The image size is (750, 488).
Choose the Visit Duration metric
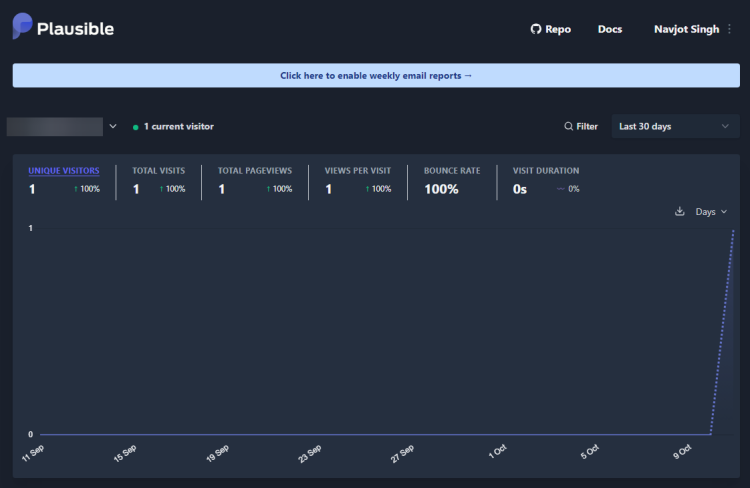(546, 171)
